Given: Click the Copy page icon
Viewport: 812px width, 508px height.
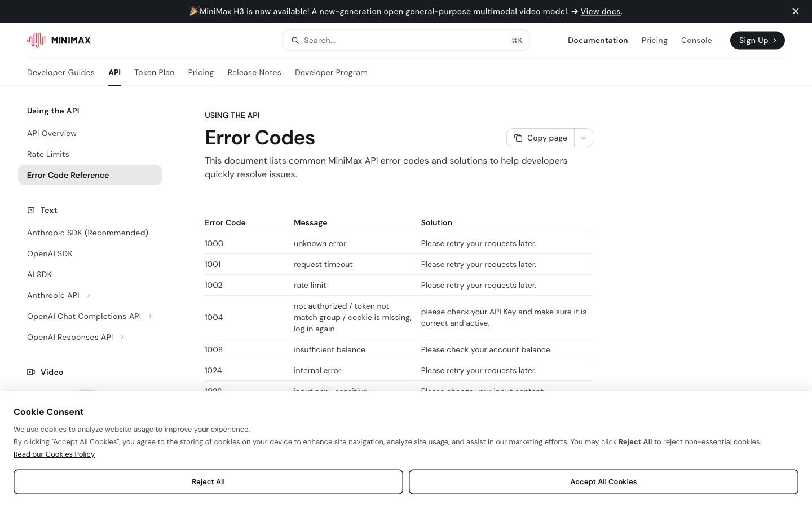Looking at the screenshot, I should (518, 138).
